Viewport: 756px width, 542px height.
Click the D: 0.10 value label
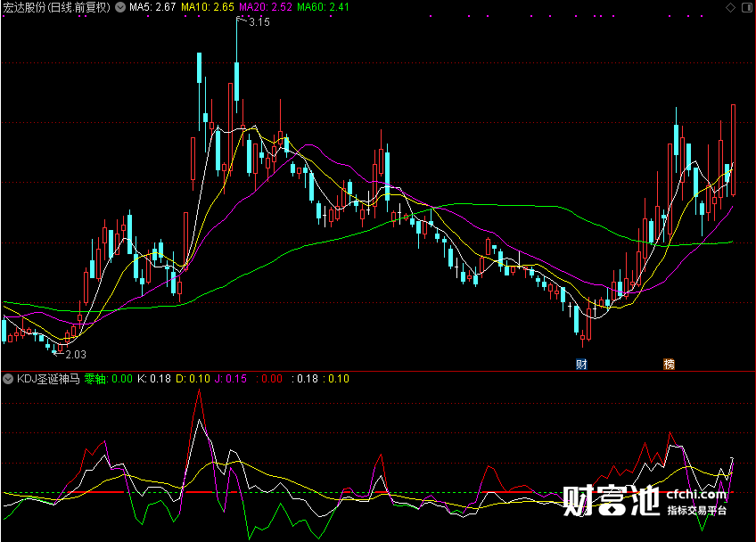click(193, 379)
